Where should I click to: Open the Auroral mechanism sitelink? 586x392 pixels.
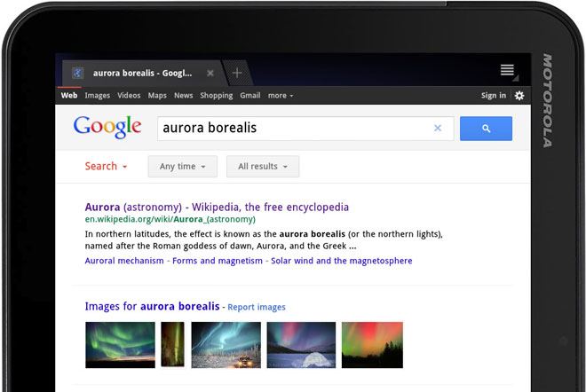pyautogui.click(x=124, y=261)
